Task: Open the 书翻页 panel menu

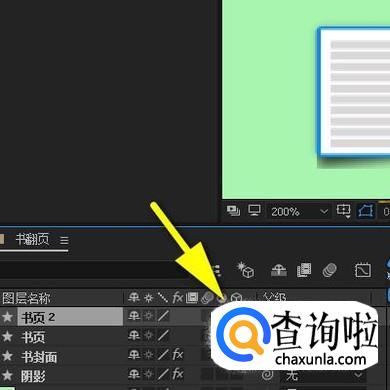Action: 64,240
